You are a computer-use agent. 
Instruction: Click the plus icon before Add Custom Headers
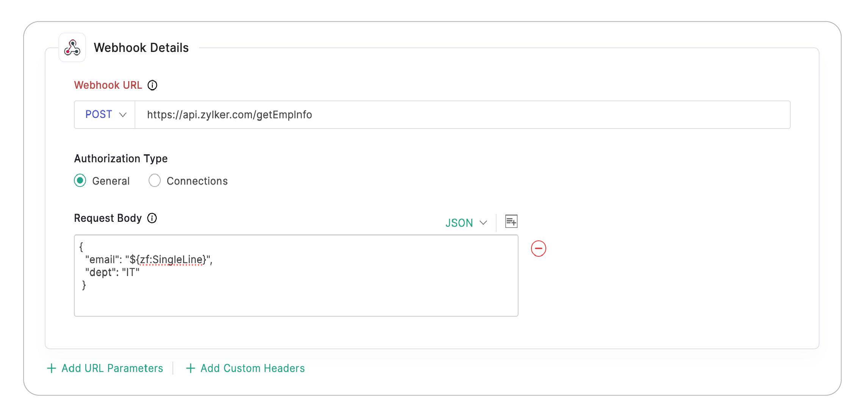(x=191, y=368)
